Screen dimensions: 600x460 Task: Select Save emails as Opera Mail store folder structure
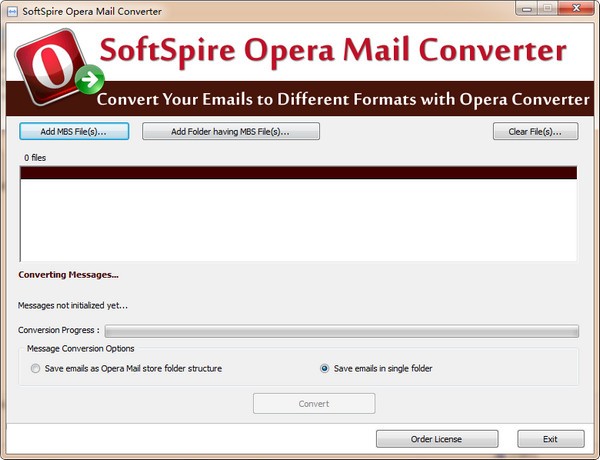click(35, 368)
